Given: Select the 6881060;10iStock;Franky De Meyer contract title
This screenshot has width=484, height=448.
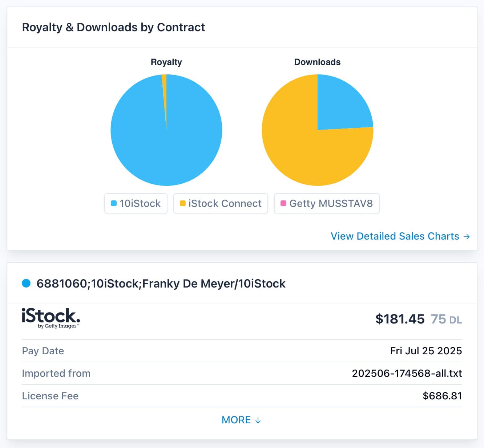Looking at the screenshot, I should point(161,284).
